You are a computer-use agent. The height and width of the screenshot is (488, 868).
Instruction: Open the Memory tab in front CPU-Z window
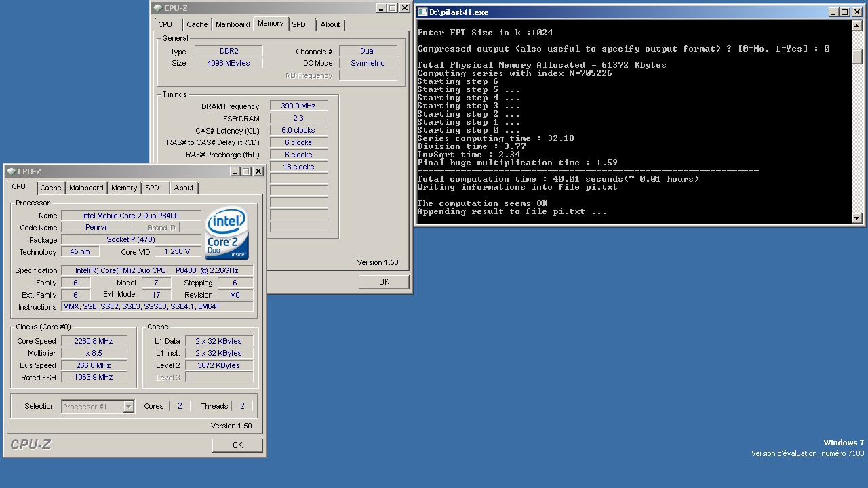click(124, 188)
